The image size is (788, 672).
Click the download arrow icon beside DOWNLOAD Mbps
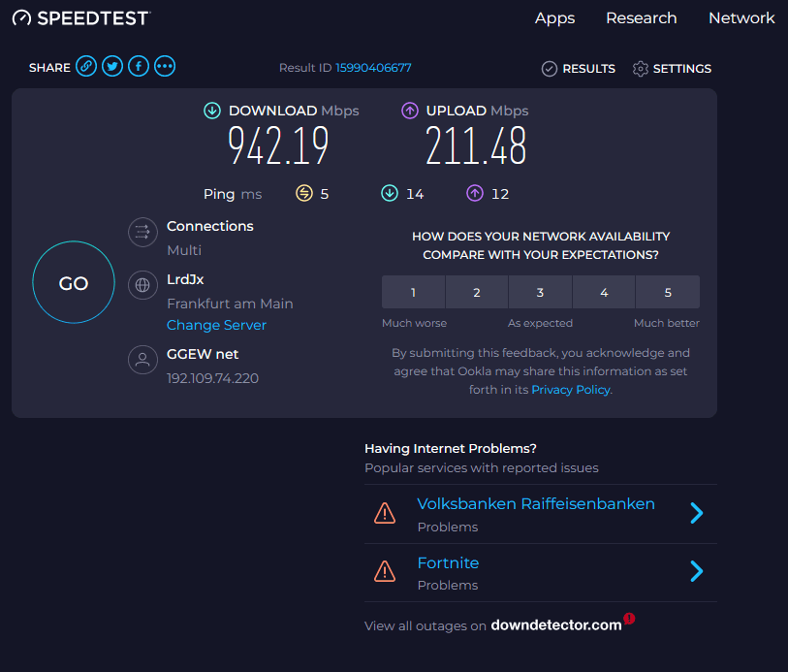(x=212, y=111)
